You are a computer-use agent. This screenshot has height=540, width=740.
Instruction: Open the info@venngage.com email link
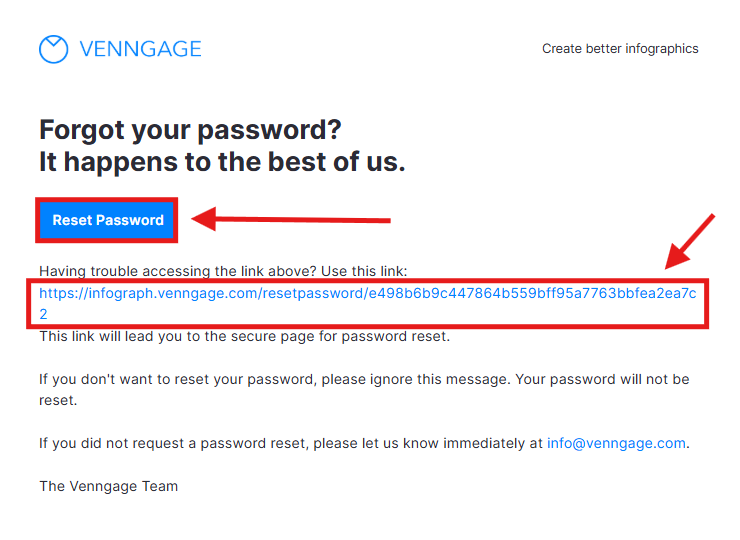click(x=616, y=443)
